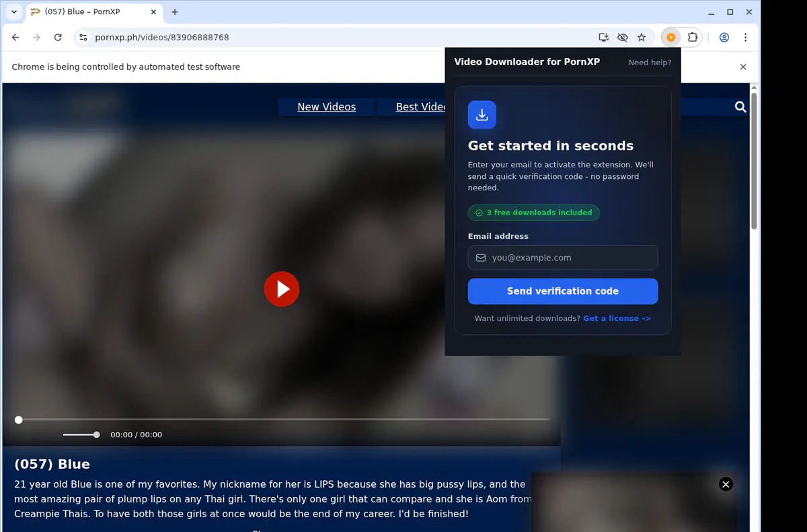Click the (057) Blue video title
The height and width of the screenshot is (532, 807).
[x=52, y=464]
